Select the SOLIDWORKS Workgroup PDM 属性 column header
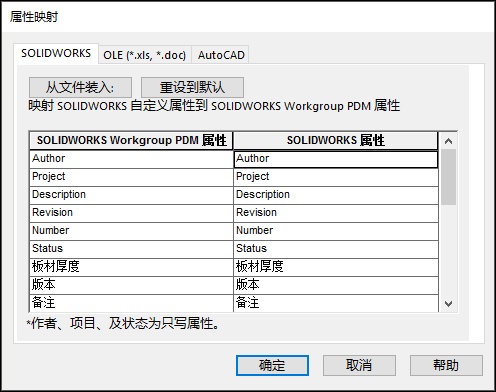The image size is (496, 392). [131, 140]
